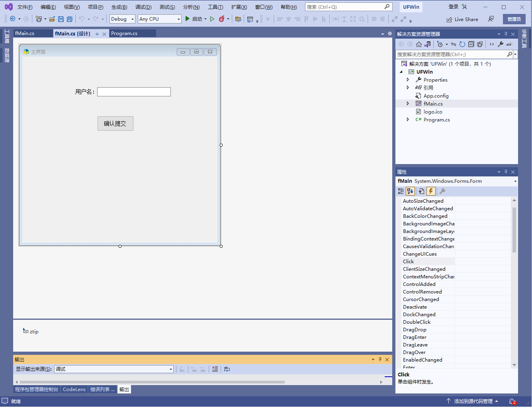Click the Categorized view icon in Properties panel

pos(401,191)
